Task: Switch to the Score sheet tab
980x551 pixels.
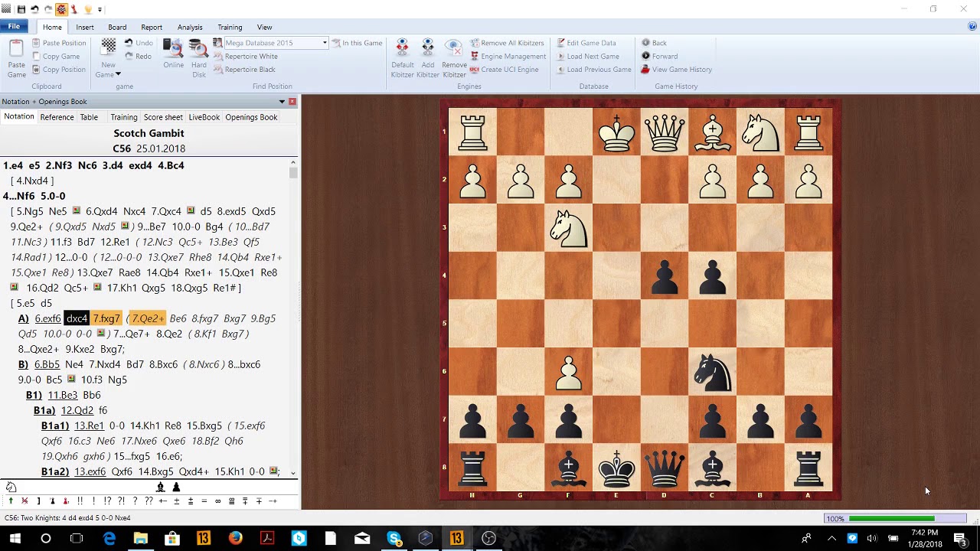Action: click(163, 117)
